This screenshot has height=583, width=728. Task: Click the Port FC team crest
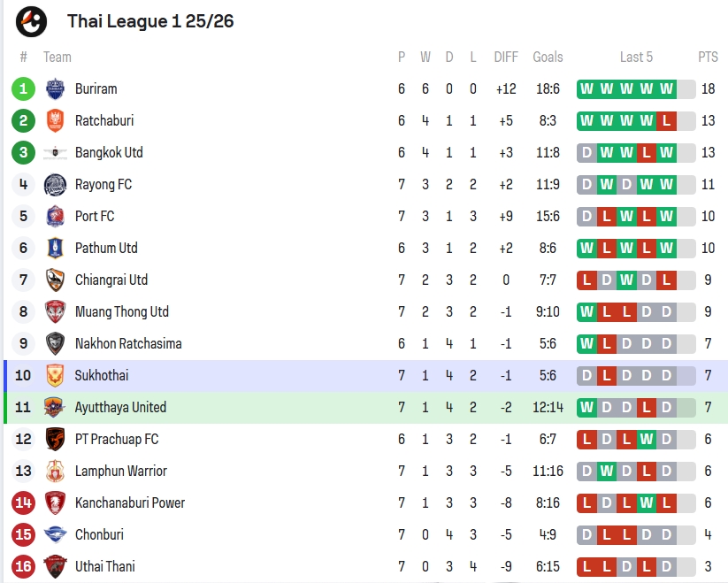55,217
